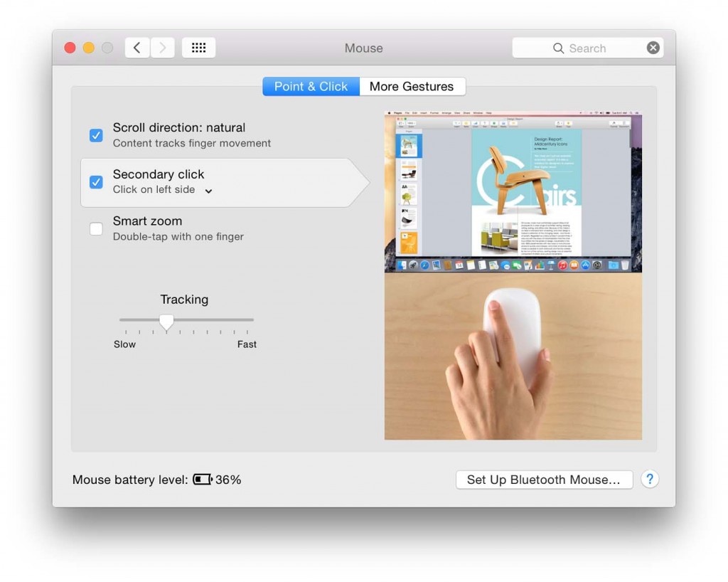Click the Slow label under the slider

click(x=124, y=344)
